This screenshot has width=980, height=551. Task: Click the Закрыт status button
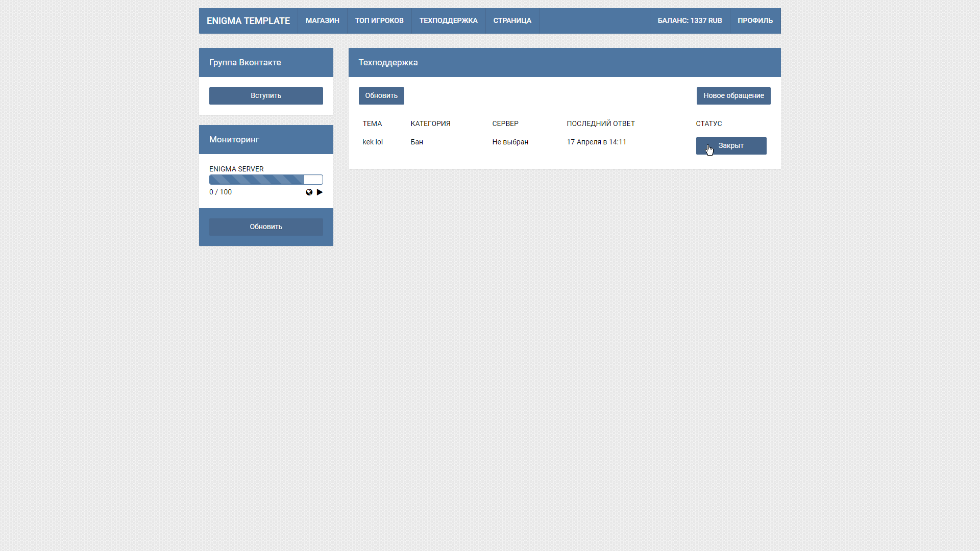731,146
